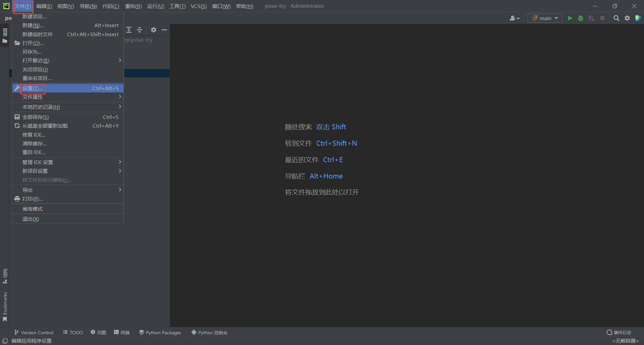Open the 窗口(W) menu
Viewport: 644px width, 345px height.
click(221, 6)
